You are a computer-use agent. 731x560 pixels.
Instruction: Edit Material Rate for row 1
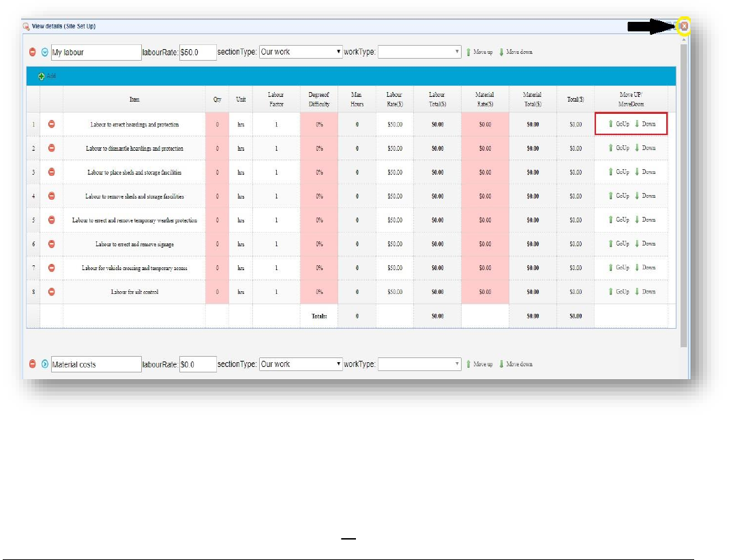[x=485, y=125]
